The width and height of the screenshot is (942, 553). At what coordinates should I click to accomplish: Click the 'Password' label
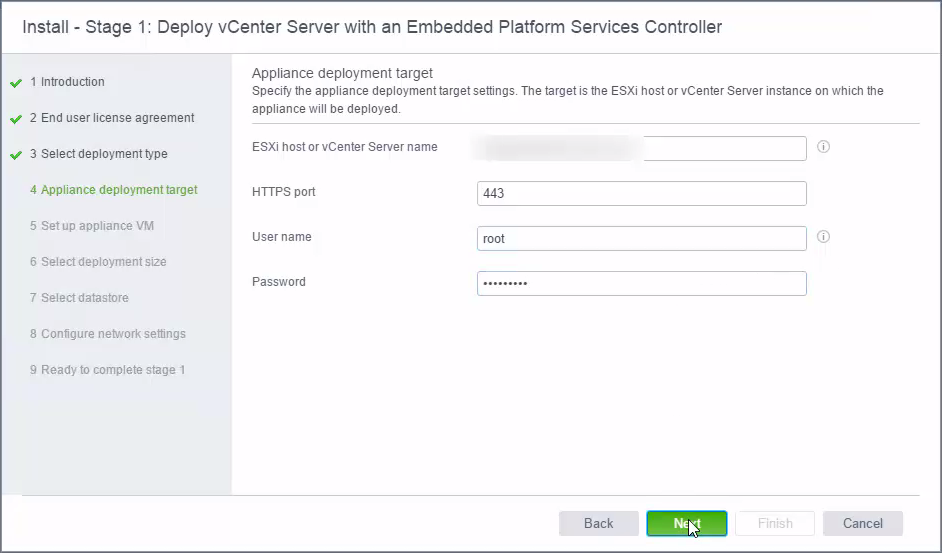pos(279,282)
